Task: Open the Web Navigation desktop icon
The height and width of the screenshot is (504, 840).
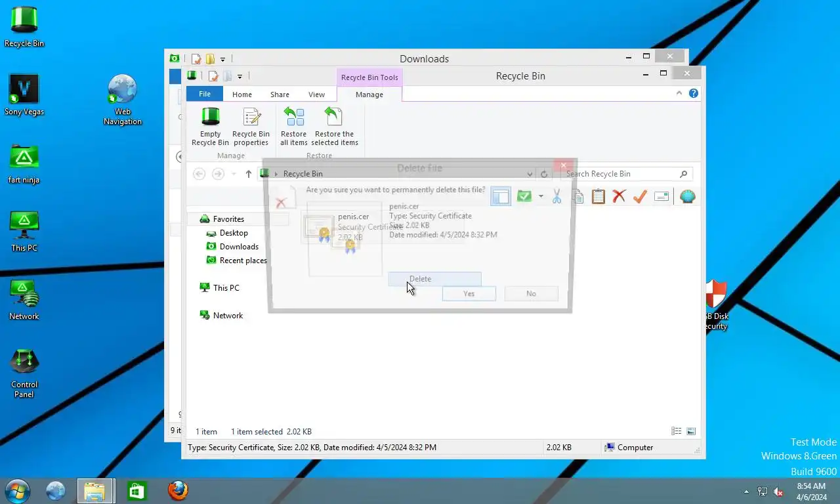Action: [x=123, y=100]
